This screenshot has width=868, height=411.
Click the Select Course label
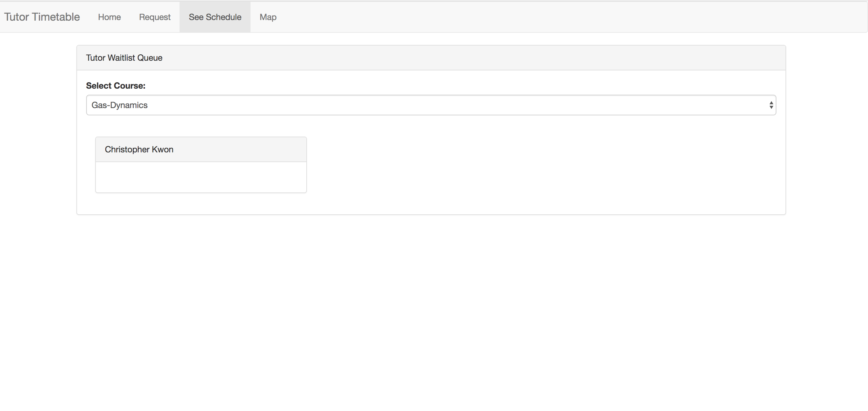(x=116, y=86)
